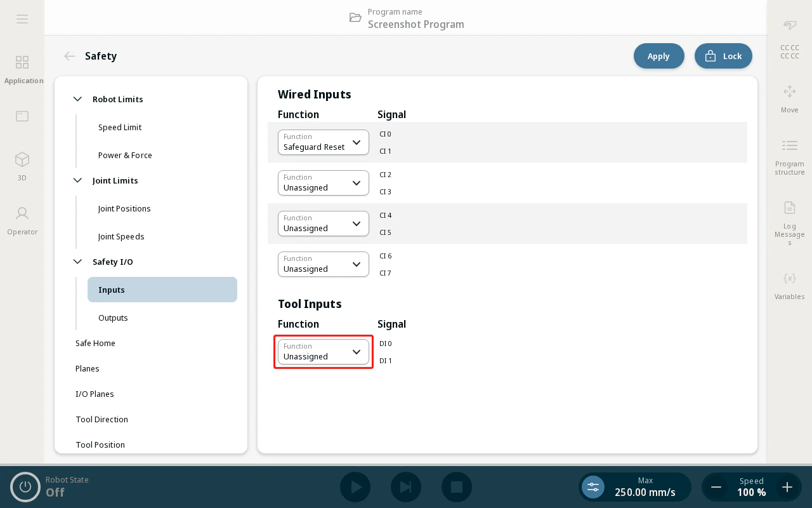Click the Step forward playback button
The height and width of the screenshot is (508, 812).
point(406,487)
